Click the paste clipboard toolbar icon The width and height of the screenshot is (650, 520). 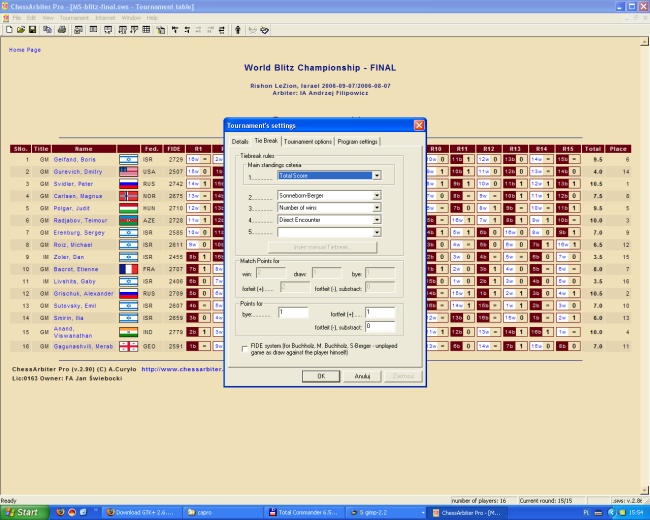coord(160,30)
